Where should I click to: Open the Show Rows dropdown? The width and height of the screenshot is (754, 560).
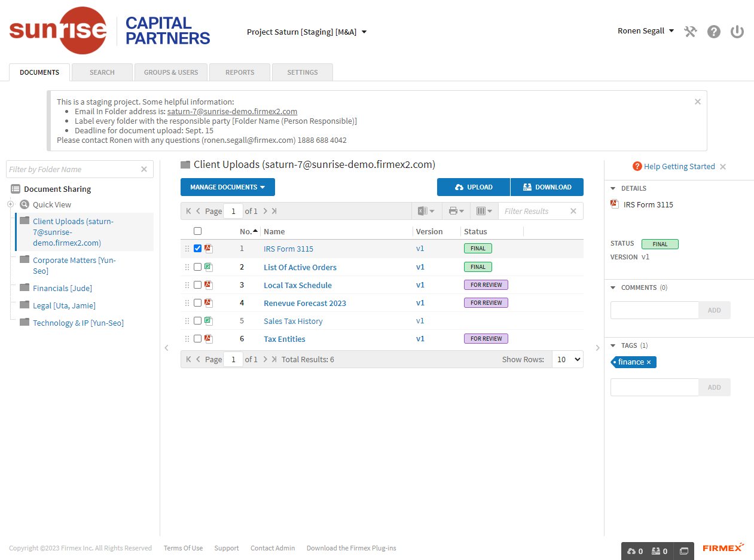coord(567,359)
